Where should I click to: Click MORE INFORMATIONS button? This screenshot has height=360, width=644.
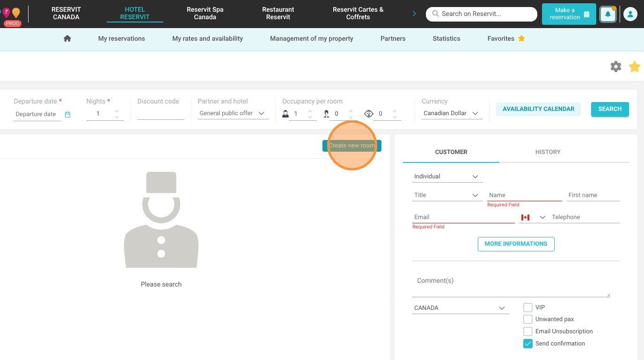click(x=516, y=244)
